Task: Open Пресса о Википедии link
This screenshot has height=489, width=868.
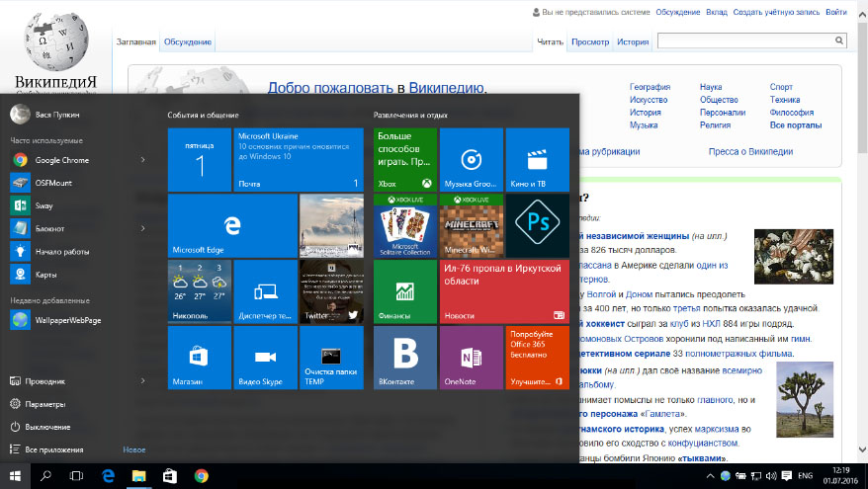Action: click(750, 151)
